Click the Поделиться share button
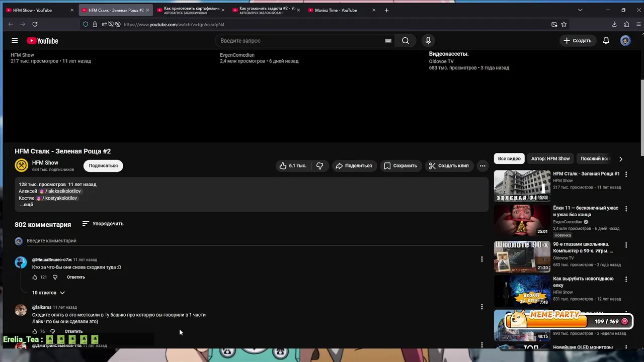 pyautogui.click(x=354, y=165)
